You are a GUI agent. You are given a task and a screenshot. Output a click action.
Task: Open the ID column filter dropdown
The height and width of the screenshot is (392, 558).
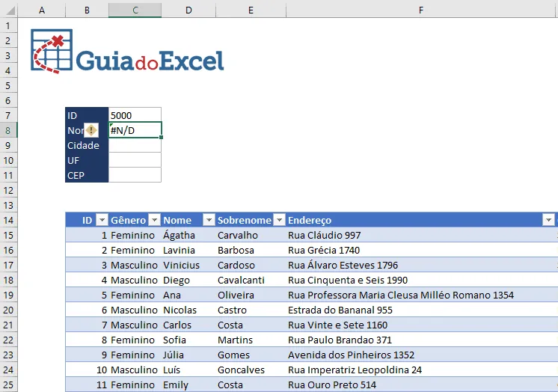click(102, 220)
